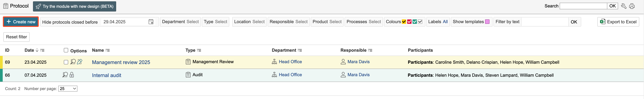Screen dimensions: 644x99
Task: Click the date sort arrows in column header
Action: pos(37,50)
